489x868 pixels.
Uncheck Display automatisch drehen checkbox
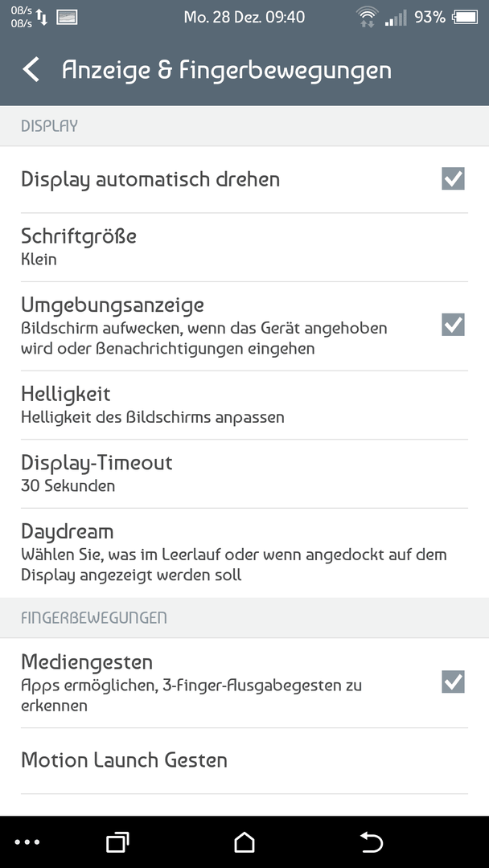(453, 178)
